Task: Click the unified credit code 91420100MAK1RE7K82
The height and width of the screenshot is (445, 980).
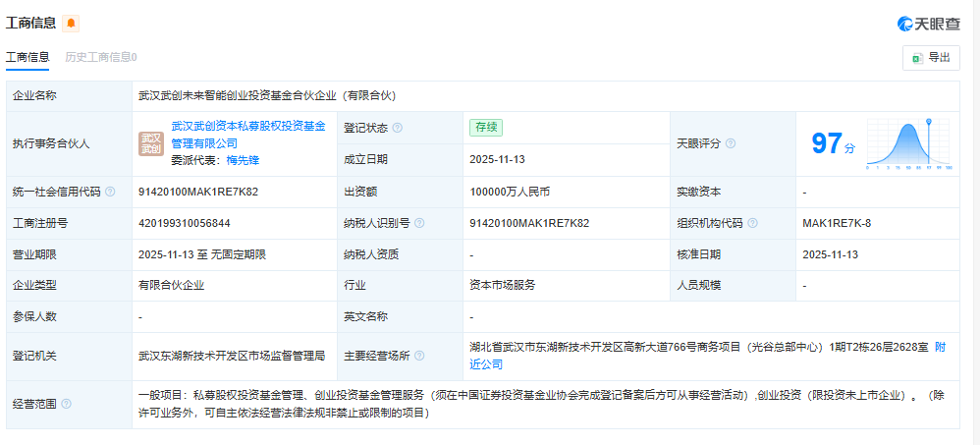Action: pos(198,192)
